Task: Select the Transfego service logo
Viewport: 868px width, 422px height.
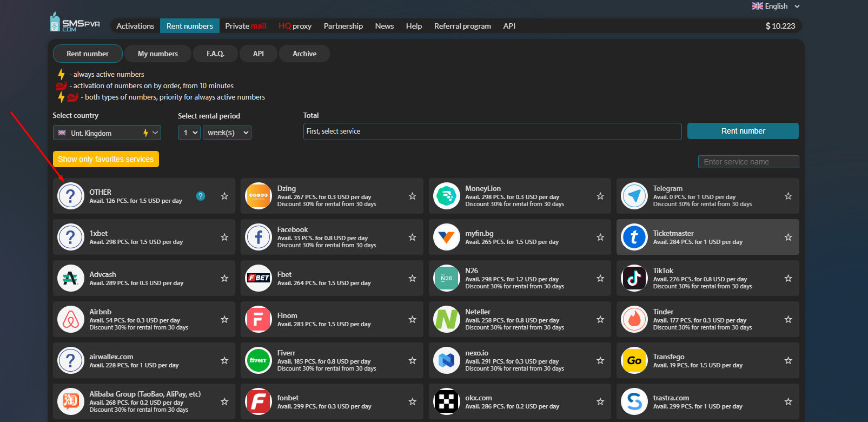Action: 634,360
